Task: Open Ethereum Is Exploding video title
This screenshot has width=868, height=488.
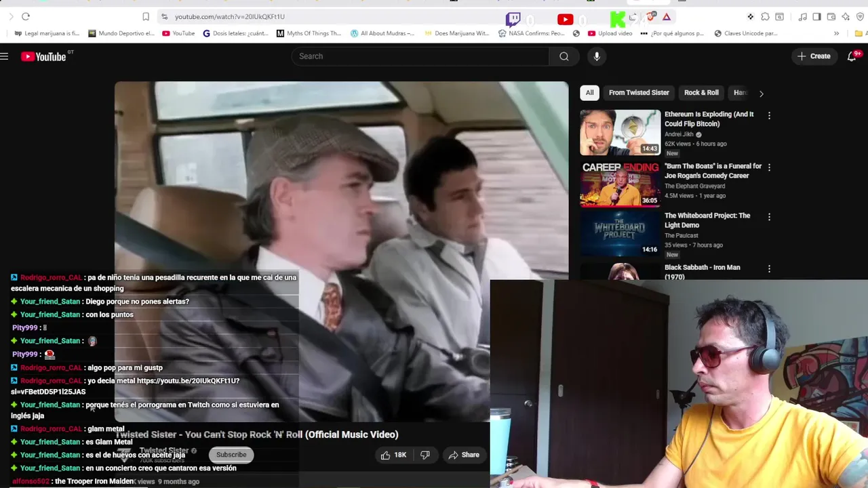Action: coord(709,119)
